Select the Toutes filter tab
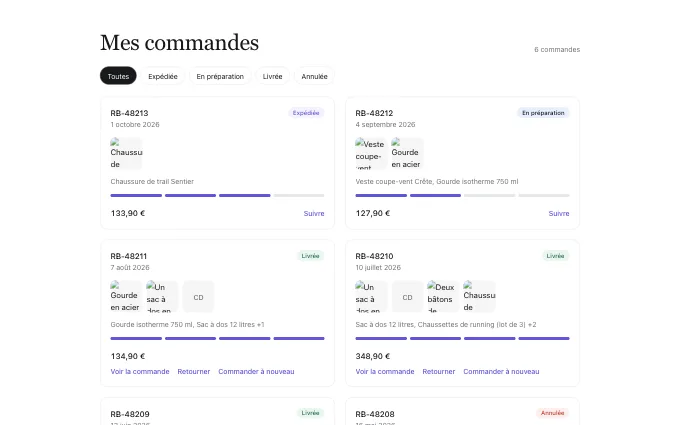The height and width of the screenshot is (425, 680). (x=118, y=76)
